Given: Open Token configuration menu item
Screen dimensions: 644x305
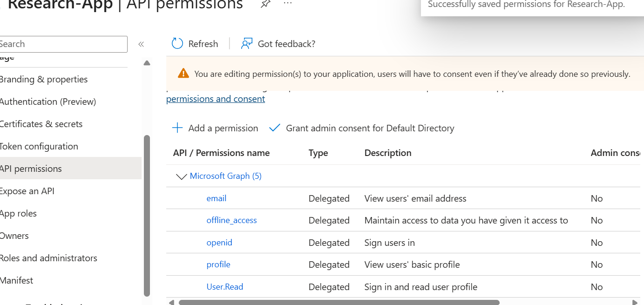Looking at the screenshot, I should pos(39,146).
